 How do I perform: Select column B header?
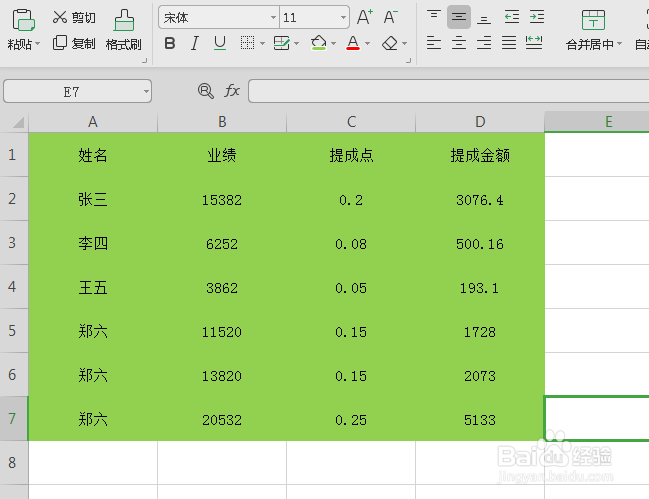(x=222, y=122)
